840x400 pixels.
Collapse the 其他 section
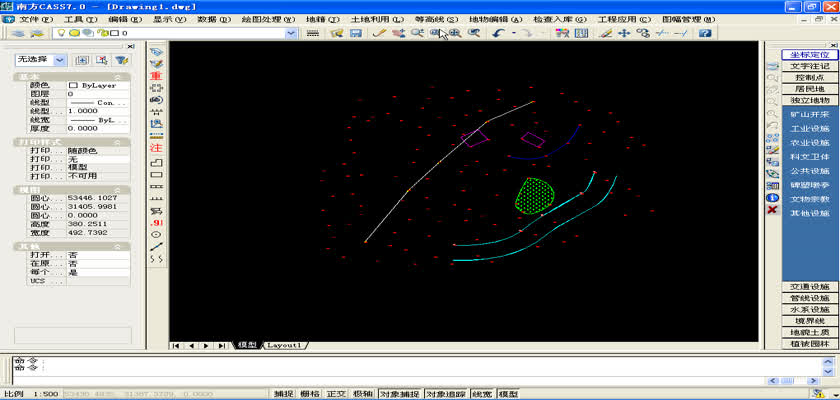tap(118, 247)
